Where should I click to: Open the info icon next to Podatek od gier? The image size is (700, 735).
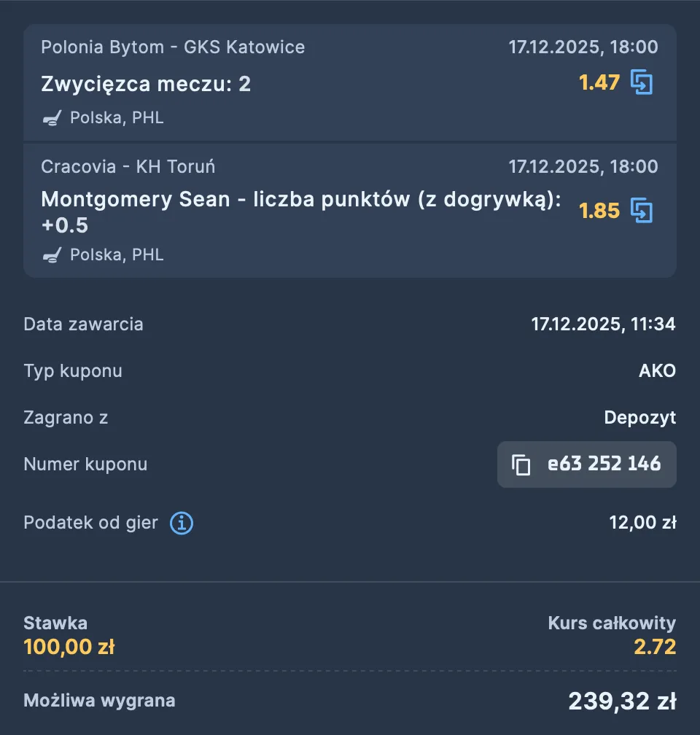pyautogui.click(x=182, y=523)
